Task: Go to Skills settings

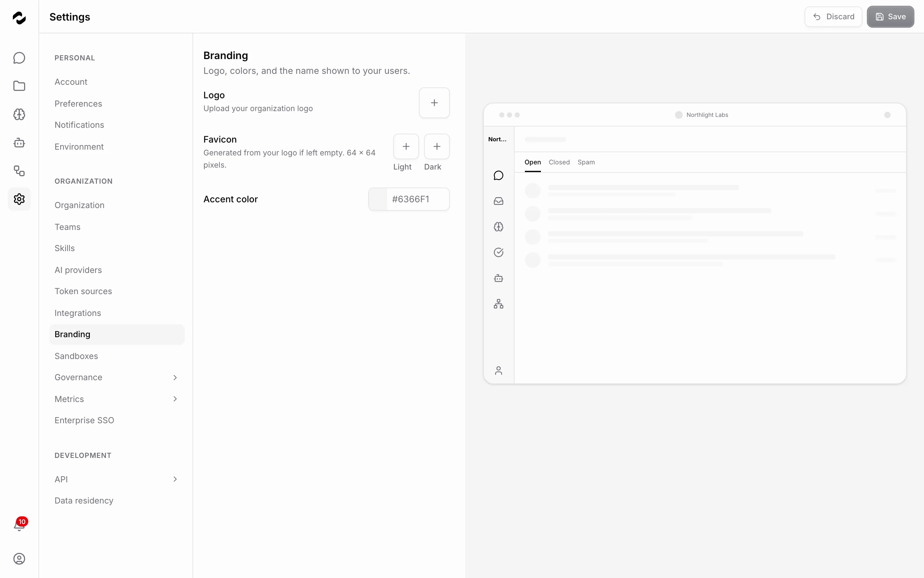Action: 117,249
